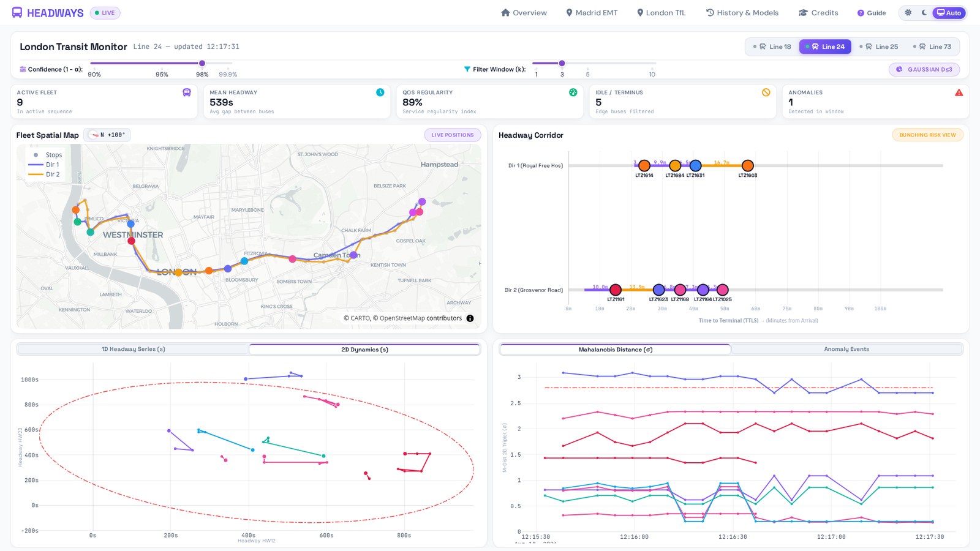This screenshot has width=980, height=551.
Task: Open the Overview page
Action: point(524,13)
